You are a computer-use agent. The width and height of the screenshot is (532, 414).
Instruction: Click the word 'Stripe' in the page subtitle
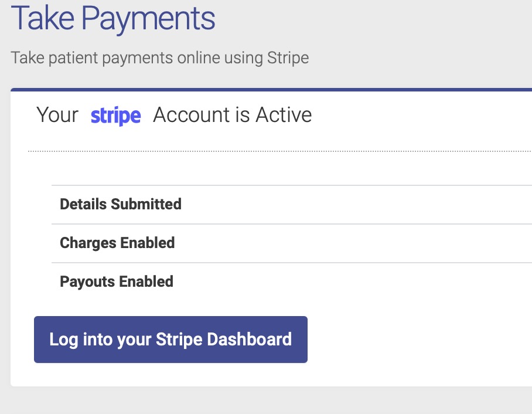(x=288, y=57)
